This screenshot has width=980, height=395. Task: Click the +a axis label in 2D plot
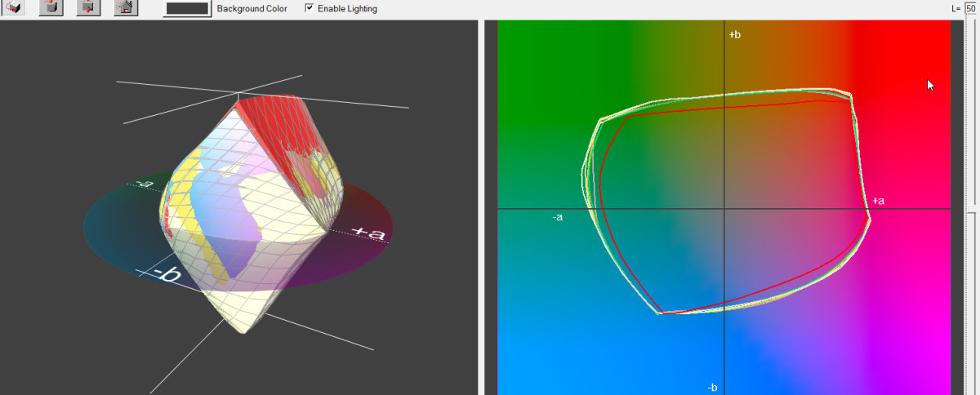tap(879, 201)
